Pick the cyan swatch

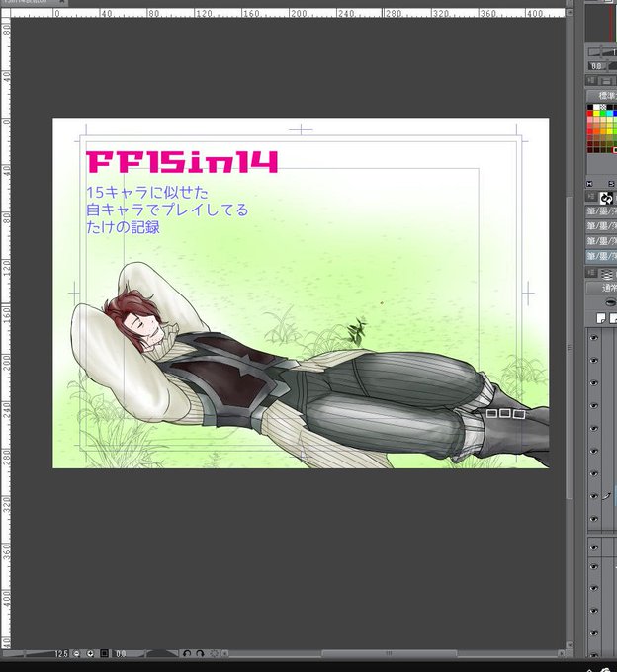610,113
